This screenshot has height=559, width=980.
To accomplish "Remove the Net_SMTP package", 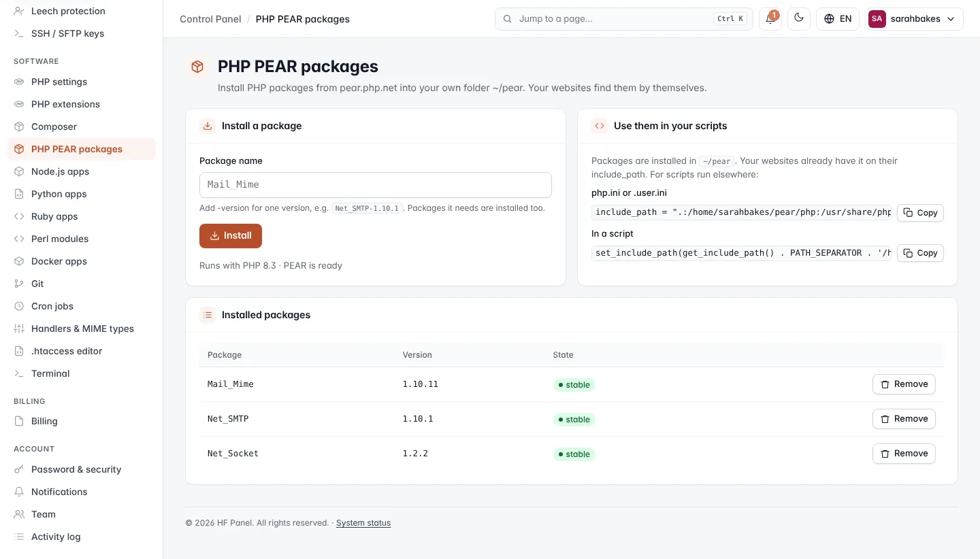I will tap(904, 419).
